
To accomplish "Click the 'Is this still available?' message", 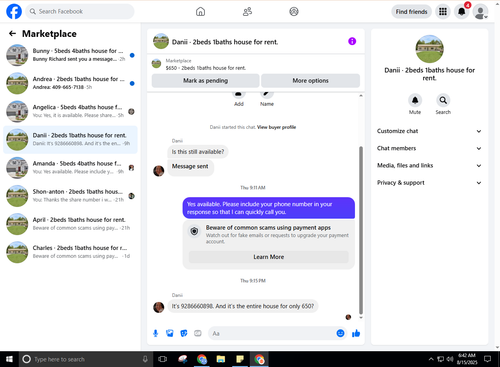I will point(198,152).
